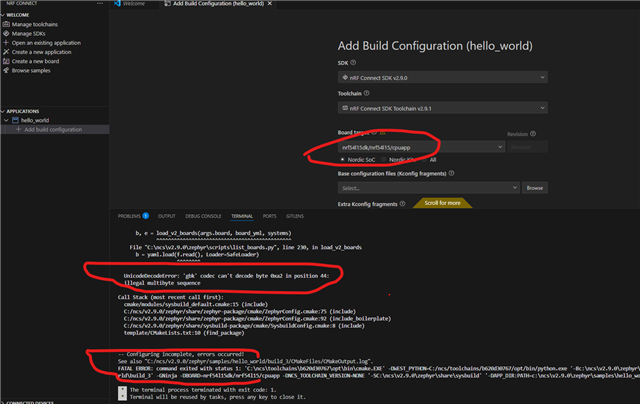This screenshot has width=640, height=404.
Task: Click Open an existing application
Action: click(46, 42)
